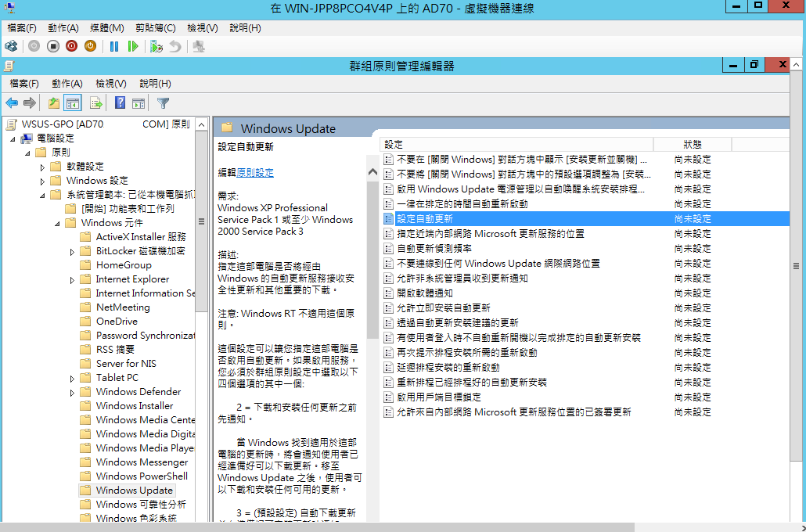
Task: Go forward with the grey arrow
Action: point(30,102)
